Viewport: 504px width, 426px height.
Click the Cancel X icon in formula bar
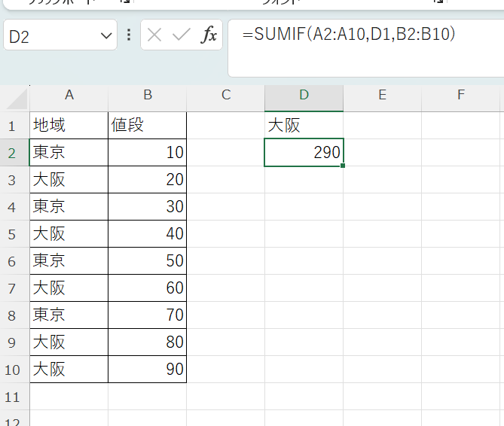coord(154,35)
